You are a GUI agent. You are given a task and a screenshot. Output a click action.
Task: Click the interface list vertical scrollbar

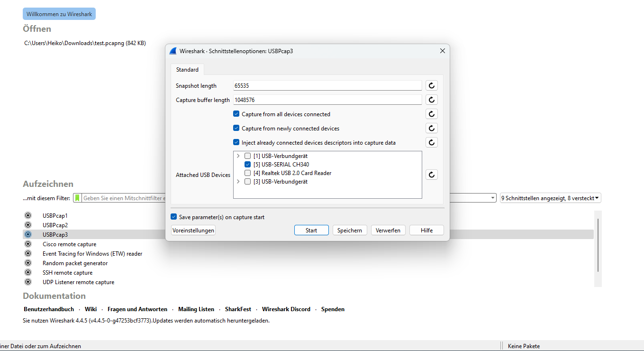598,246
